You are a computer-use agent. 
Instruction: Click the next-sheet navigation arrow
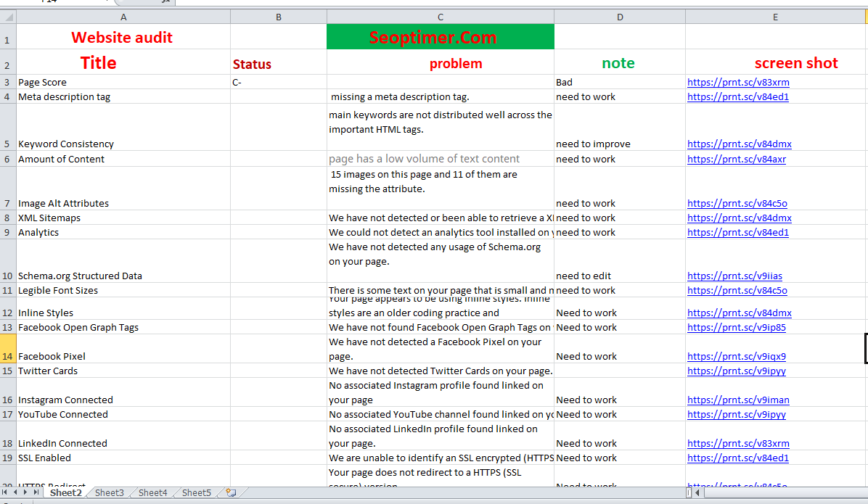click(26, 492)
